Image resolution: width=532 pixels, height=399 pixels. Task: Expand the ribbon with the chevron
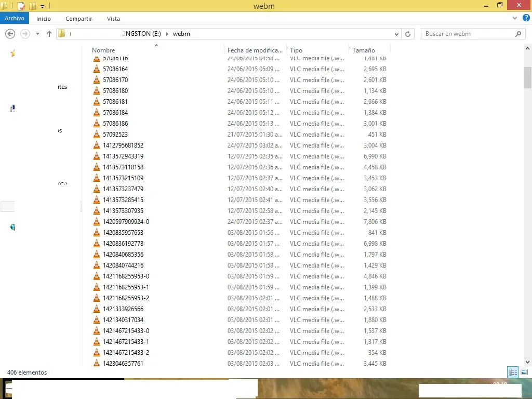515,18
